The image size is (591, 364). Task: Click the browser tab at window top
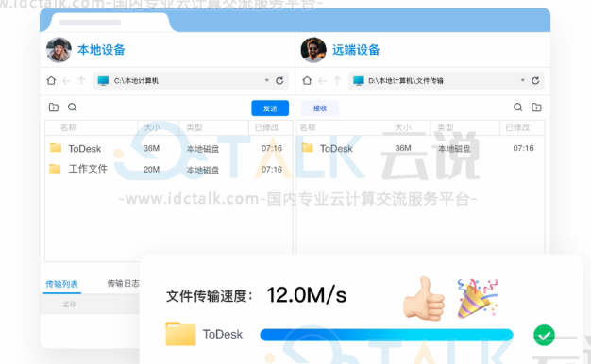pyautogui.click(x=110, y=23)
